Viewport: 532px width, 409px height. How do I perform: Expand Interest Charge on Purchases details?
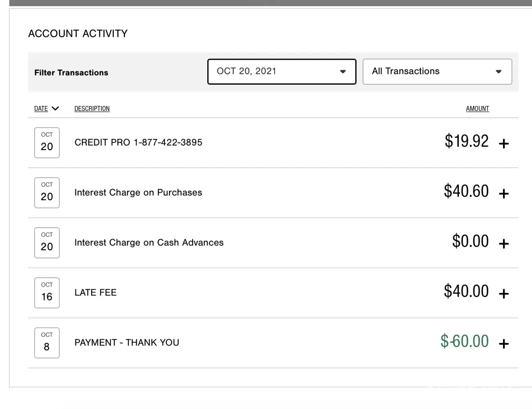coord(504,193)
